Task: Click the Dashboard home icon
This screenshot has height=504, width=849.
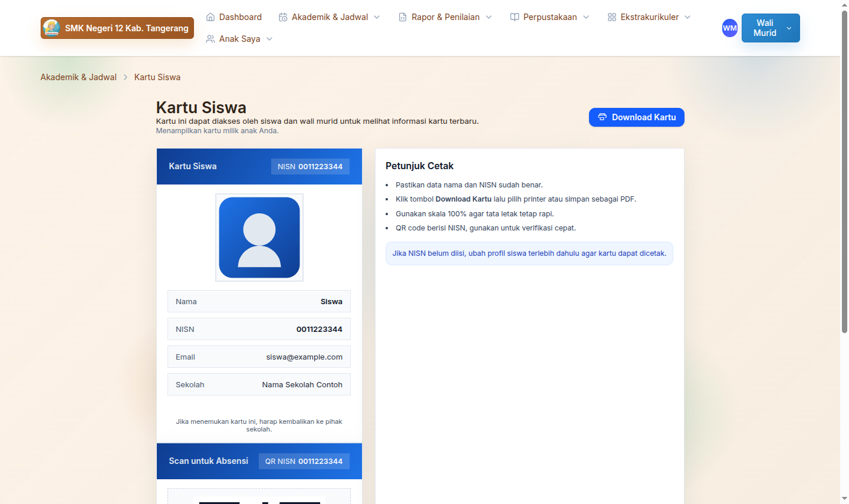Action: [x=210, y=17]
